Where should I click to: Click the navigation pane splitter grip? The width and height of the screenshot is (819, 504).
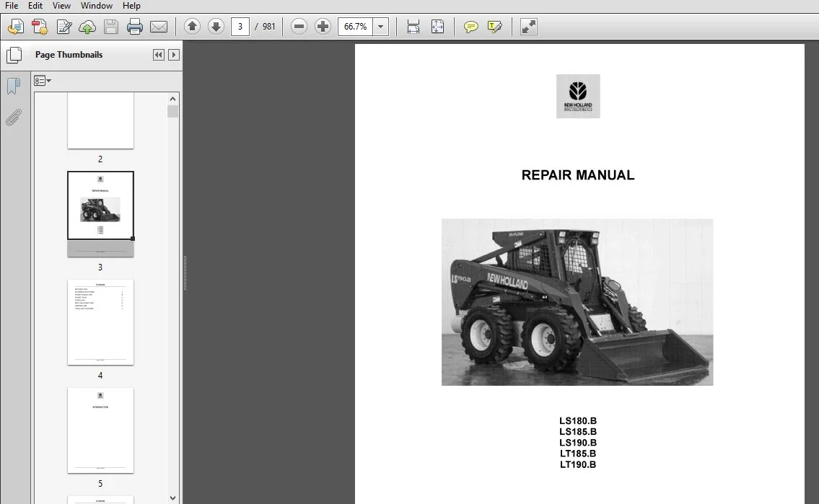185,273
